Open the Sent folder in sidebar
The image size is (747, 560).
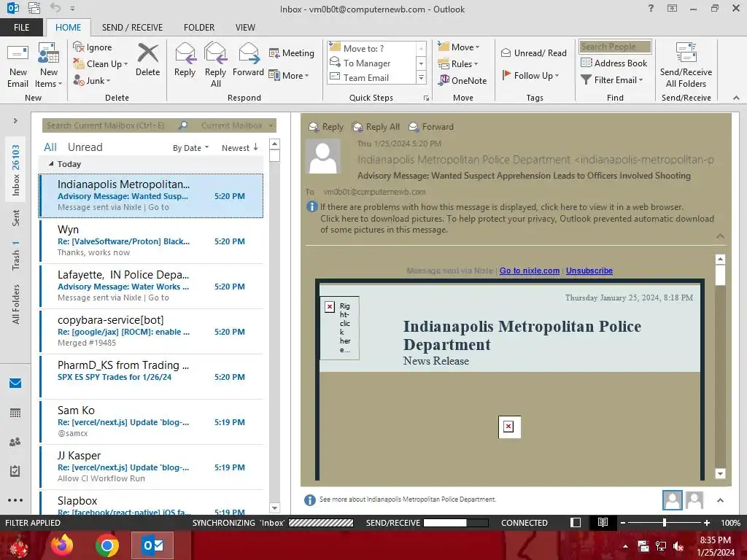tap(16, 218)
